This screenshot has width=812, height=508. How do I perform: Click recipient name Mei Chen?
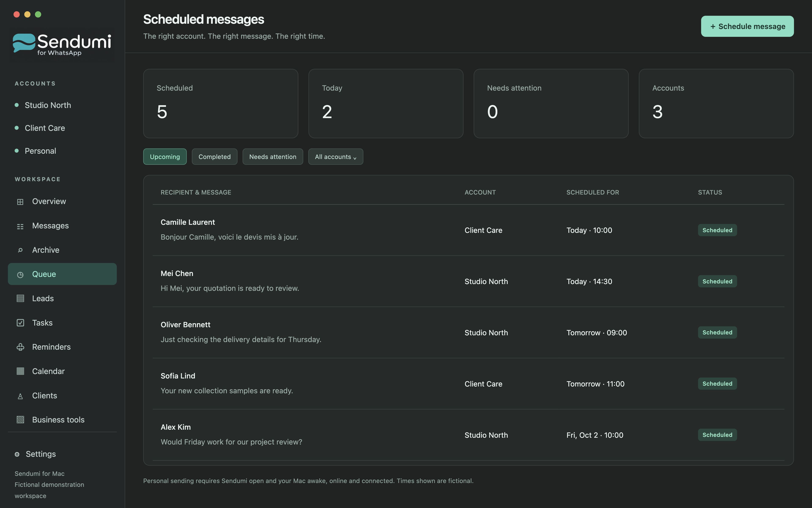(177, 273)
